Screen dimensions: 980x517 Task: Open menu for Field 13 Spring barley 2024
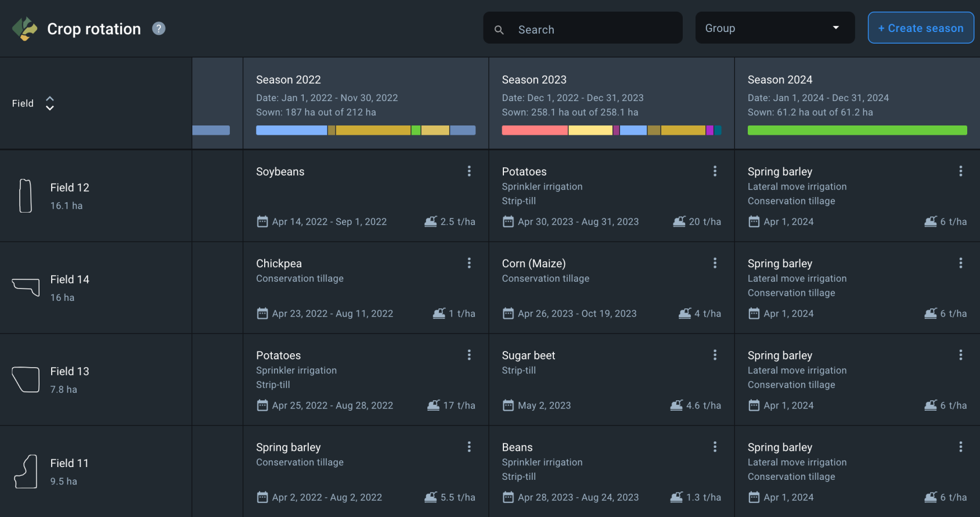tap(960, 355)
